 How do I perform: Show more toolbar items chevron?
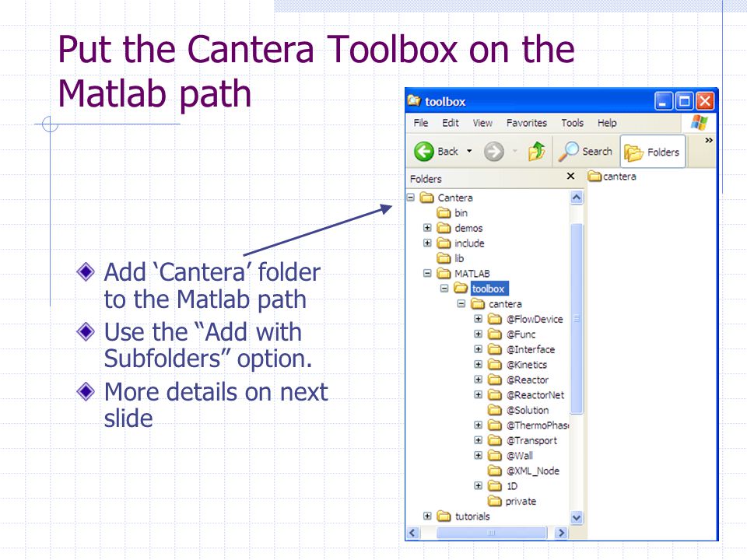click(709, 140)
